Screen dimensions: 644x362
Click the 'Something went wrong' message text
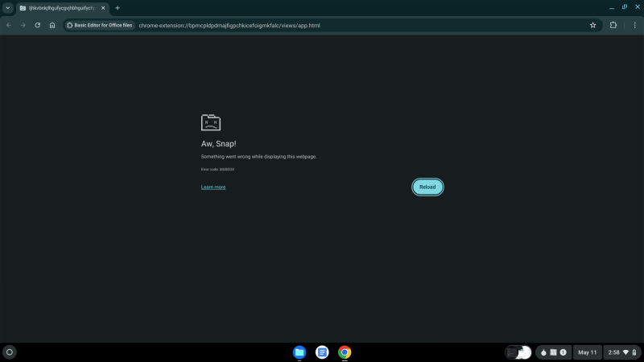tap(258, 156)
